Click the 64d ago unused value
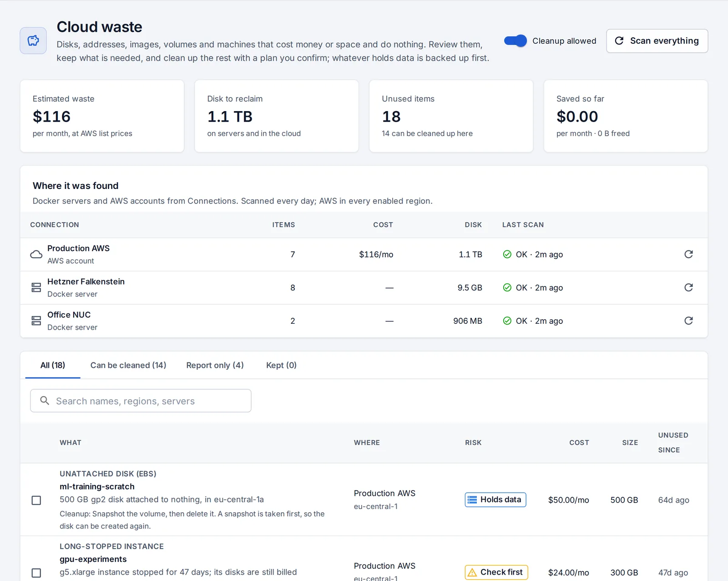The image size is (728, 581). pyautogui.click(x=674, y=500)
